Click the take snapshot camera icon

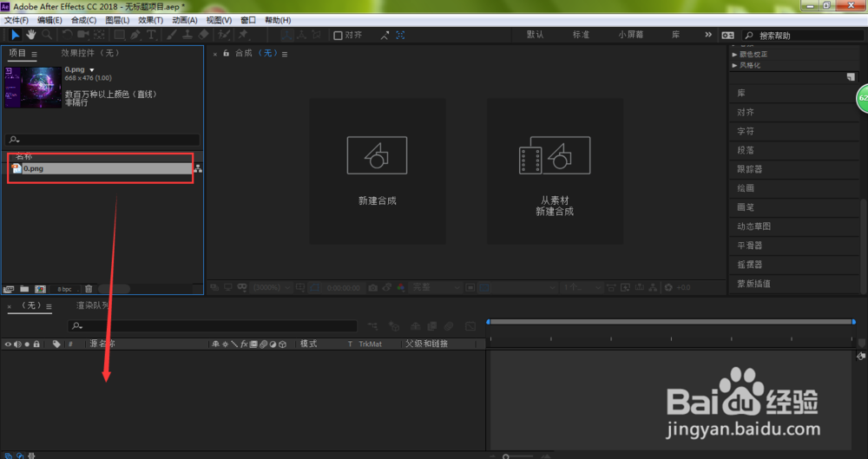[x=372, y=288]
